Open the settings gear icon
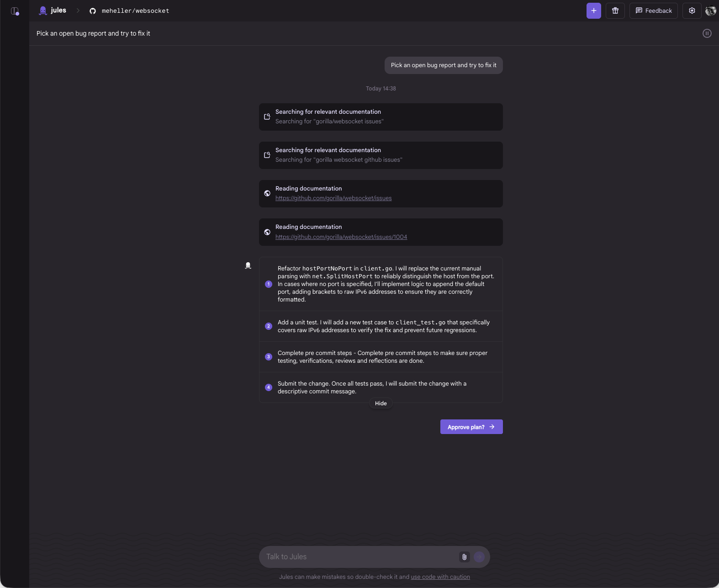Viewport: 719px width, 588px height. (692, 11)
